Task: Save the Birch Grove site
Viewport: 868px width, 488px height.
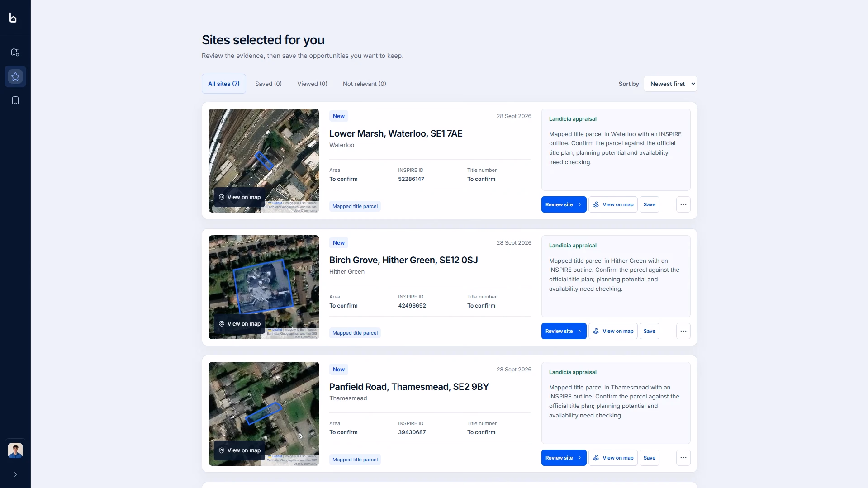Action: click(649, 331)
